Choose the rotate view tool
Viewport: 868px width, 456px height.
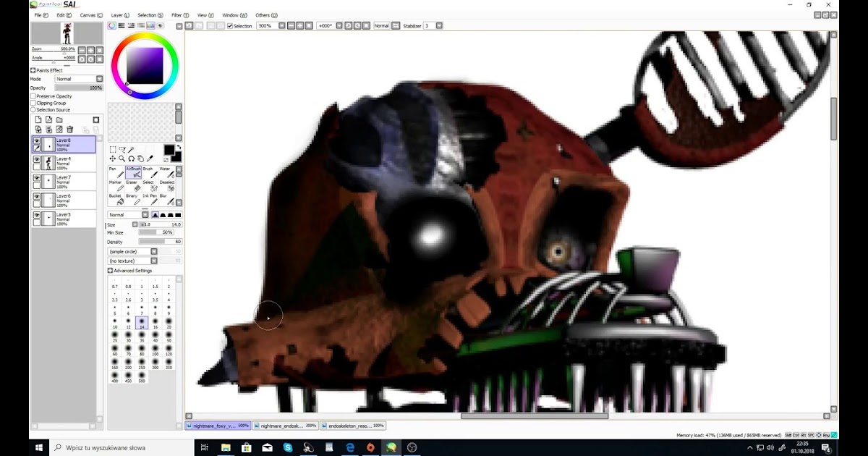point(132,159)
